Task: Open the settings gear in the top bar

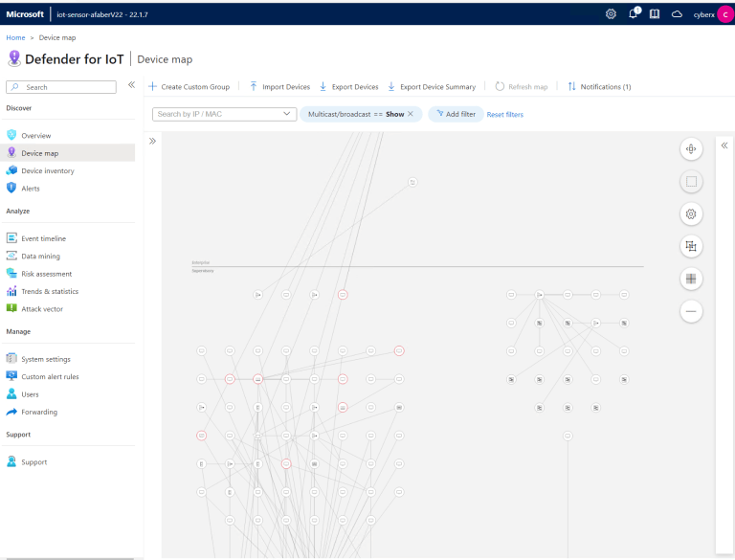Action: tap(612, 13)
